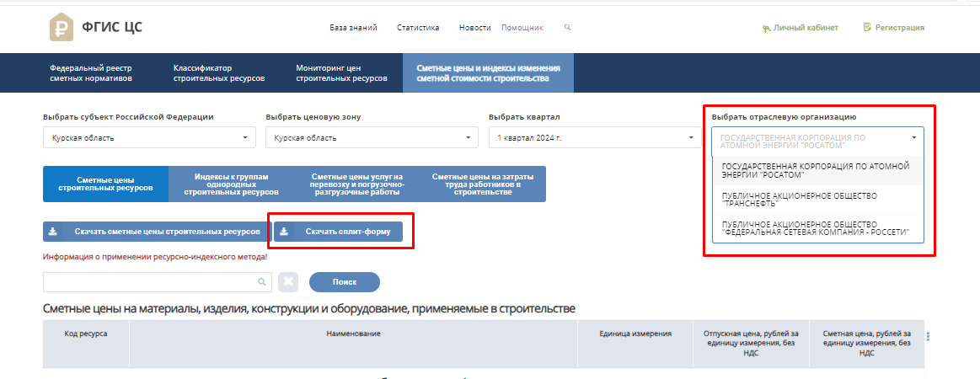
Task: Click the Выбрать ценовую зону label
Action: [x=313, y=117]
